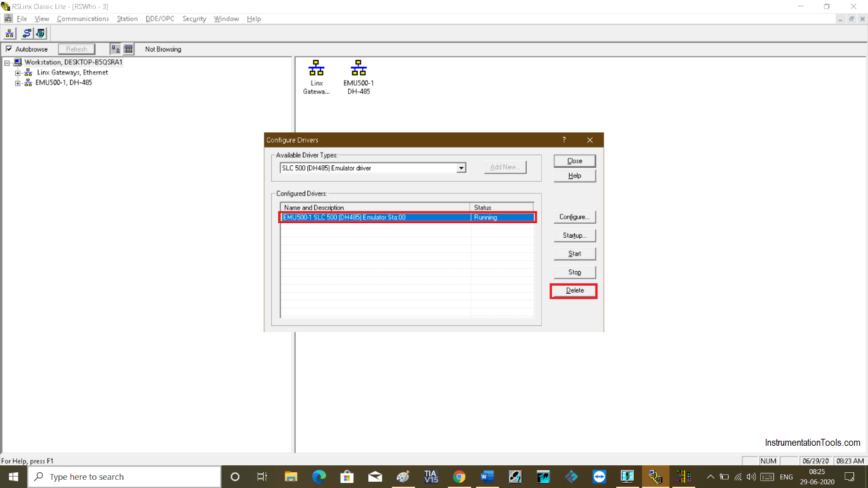Screen dimensions: 868x488
Task: Click the Stop driver button
Action: [575, 272]
